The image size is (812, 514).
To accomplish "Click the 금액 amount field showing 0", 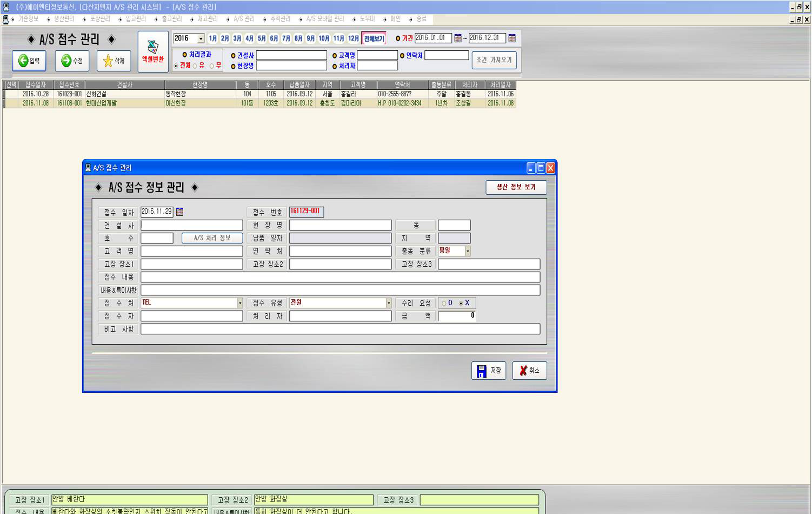I will [457, 316].
